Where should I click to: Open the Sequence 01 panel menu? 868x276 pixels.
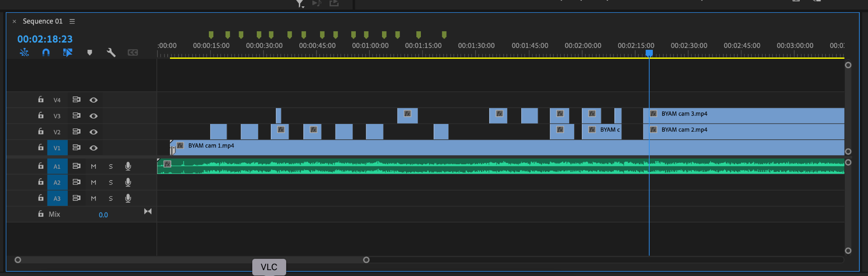tap(72, 21)
